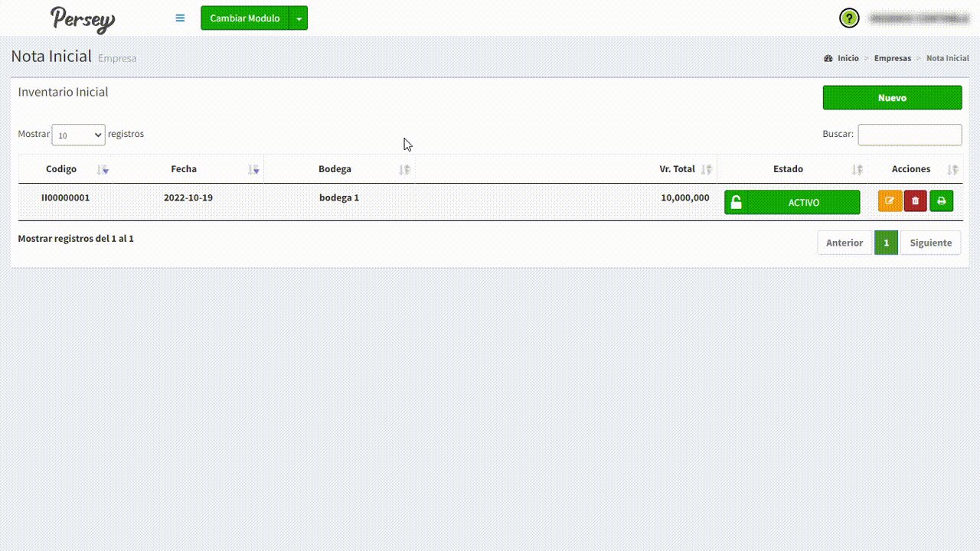Open the help question mark icon

849,18
